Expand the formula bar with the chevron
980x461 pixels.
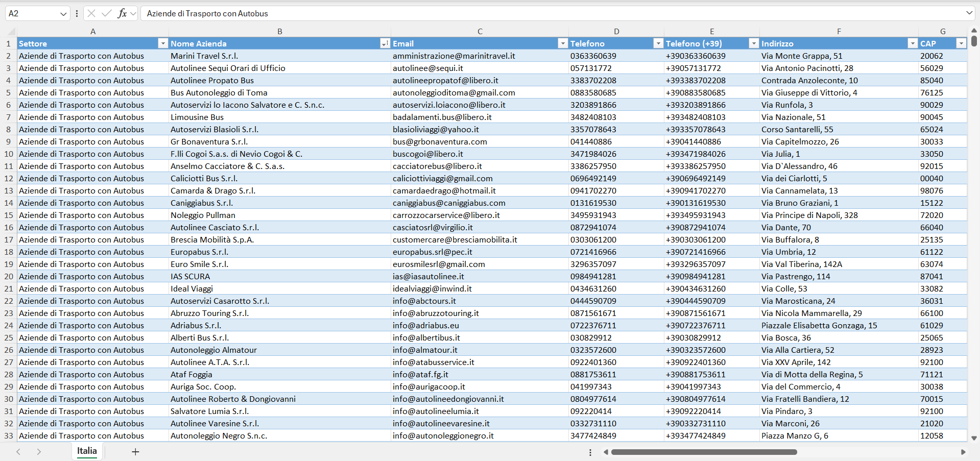pyautogui.click(x=969, y=13)
